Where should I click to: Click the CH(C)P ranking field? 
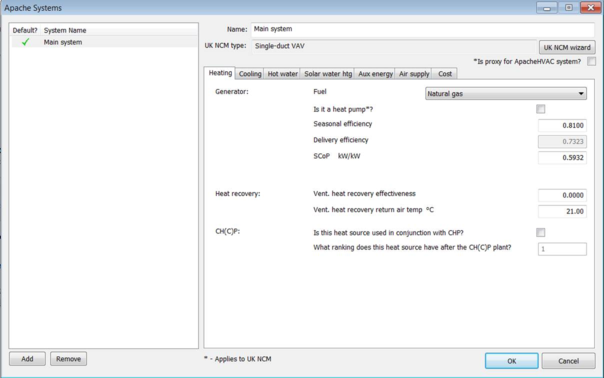(x=562, y=249)
